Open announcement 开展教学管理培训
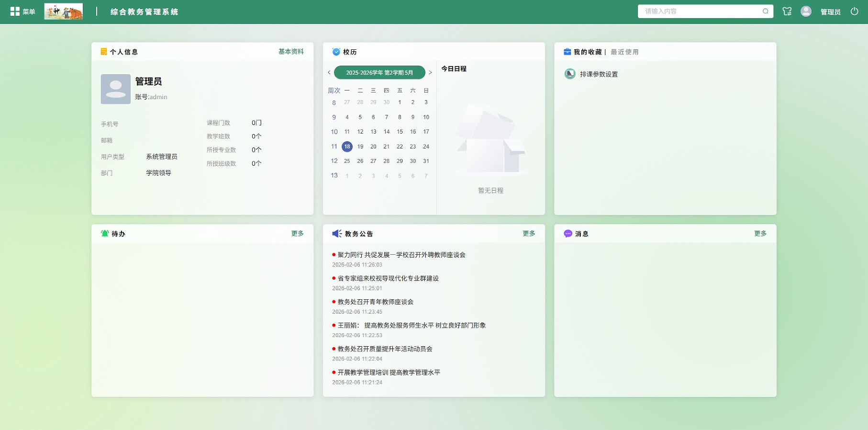Viewport: 868px width, 430px height. click(389, 372)
